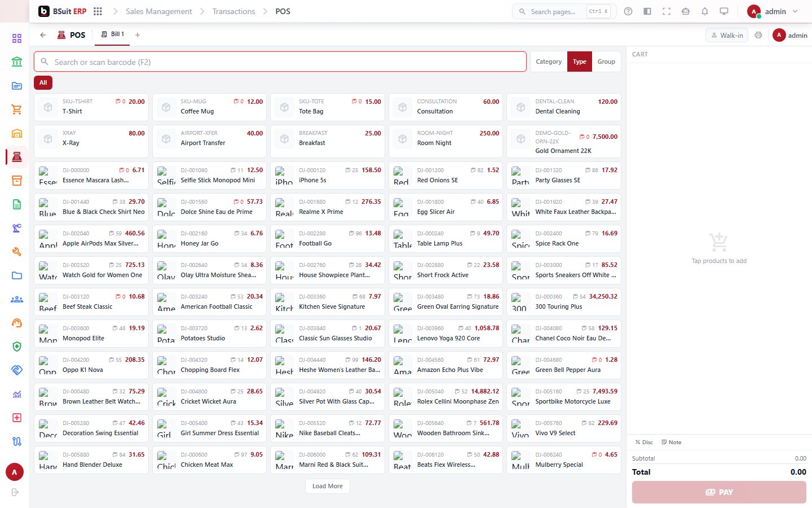This screenshot has height=508, width=812.
Task: Open the green shield icon in sidebar
Action: (x=17, y=347)
